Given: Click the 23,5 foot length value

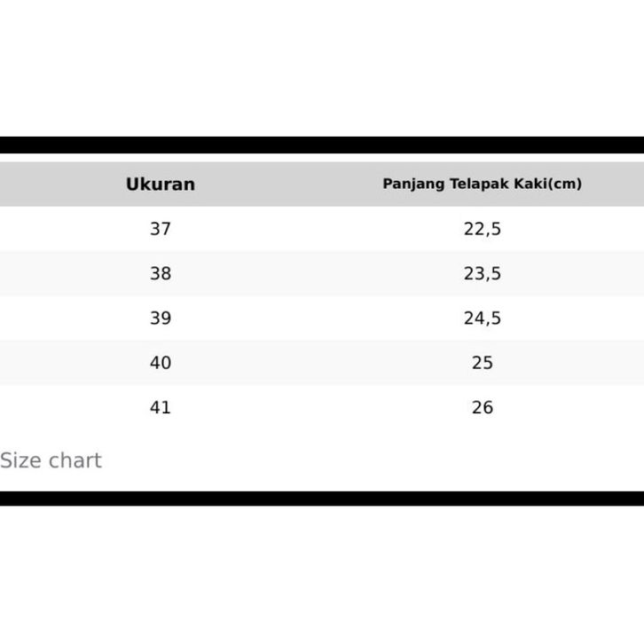Looking at the screenshot, I should coord(482,273).
